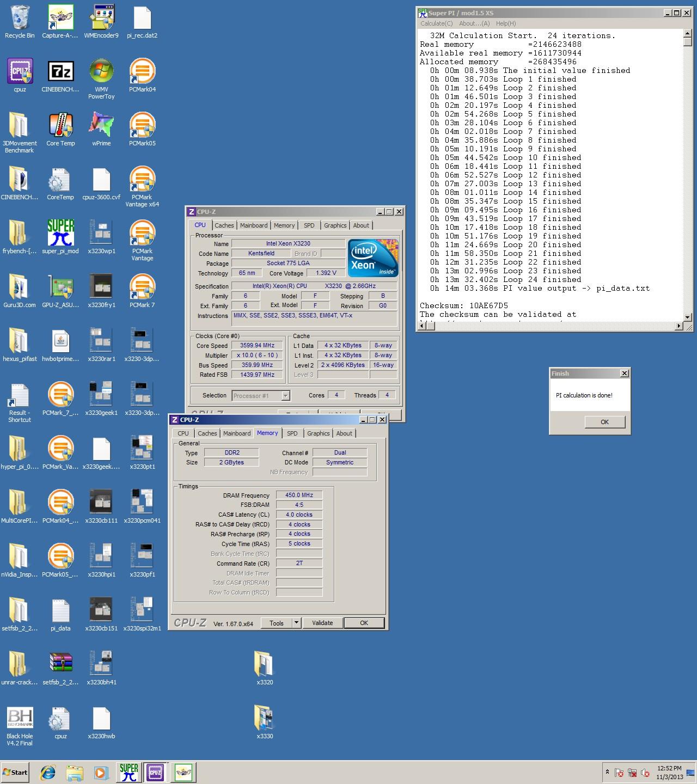Open hwbotprime Java file icon
This screenshot has height=784, width=697.
tap(60, 341)
